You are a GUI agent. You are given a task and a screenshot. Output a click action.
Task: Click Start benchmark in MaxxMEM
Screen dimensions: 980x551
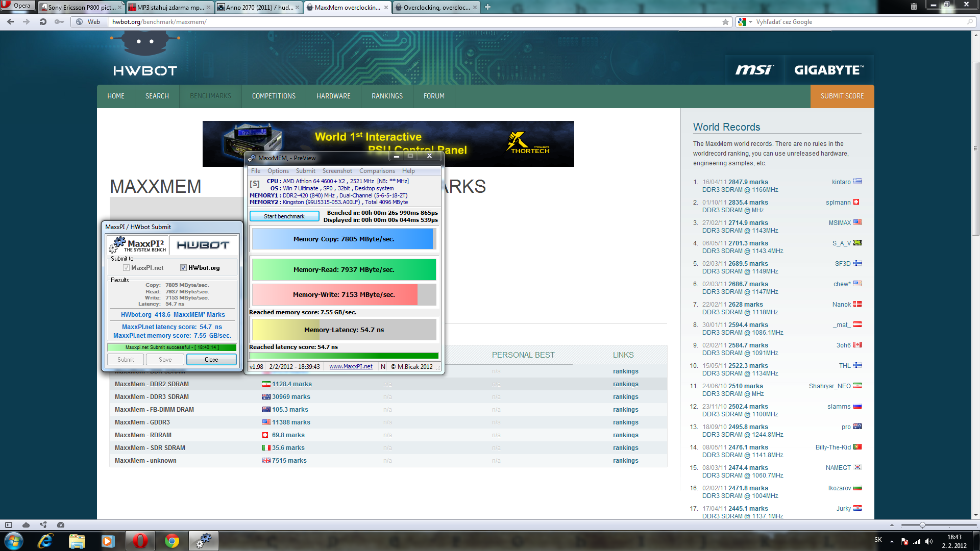tap(284, 216)
